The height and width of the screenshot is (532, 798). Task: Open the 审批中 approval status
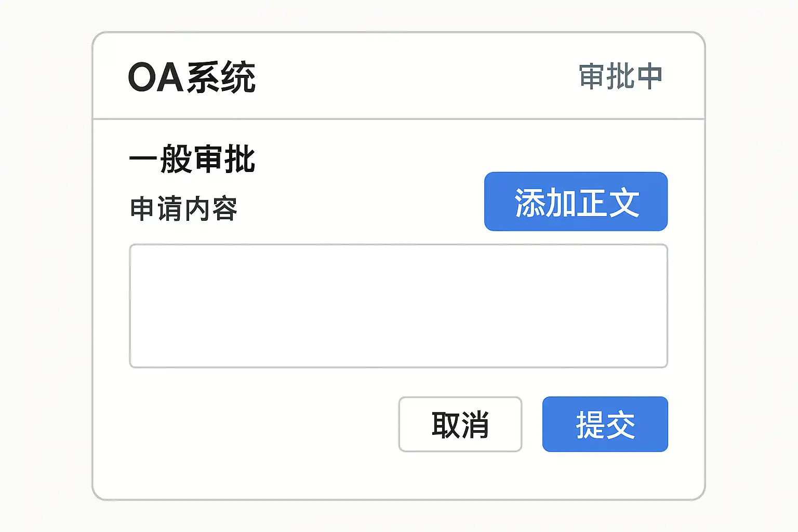point(620,77)
